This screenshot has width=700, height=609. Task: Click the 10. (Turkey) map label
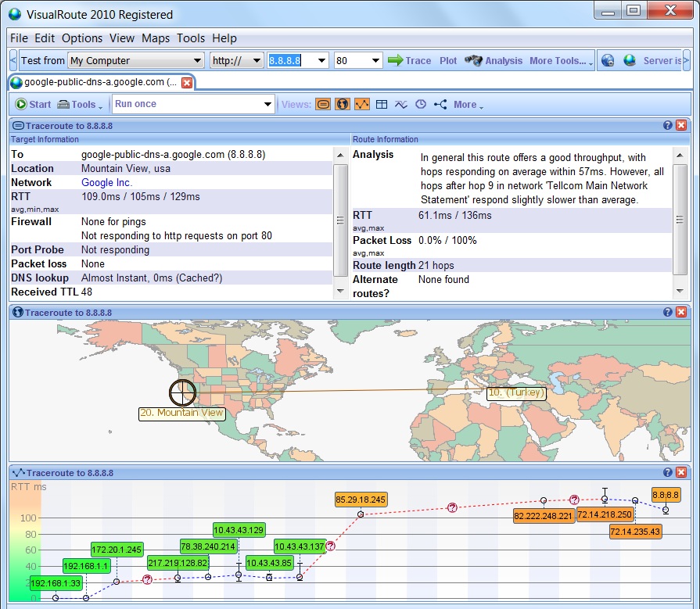516,393
